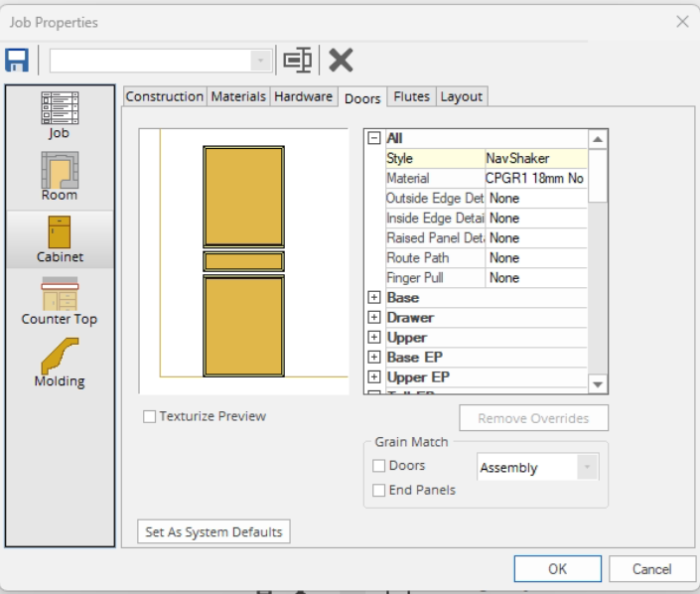Click the property list scrollbar thumb
Image resolution: width=700 pixels, height=594 pixels.
click(598, 176)
